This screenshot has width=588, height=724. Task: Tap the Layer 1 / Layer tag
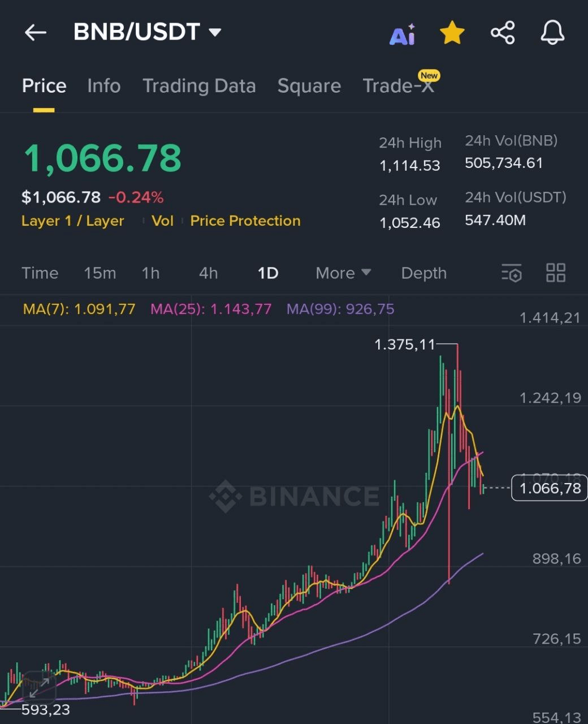point(72,221)
